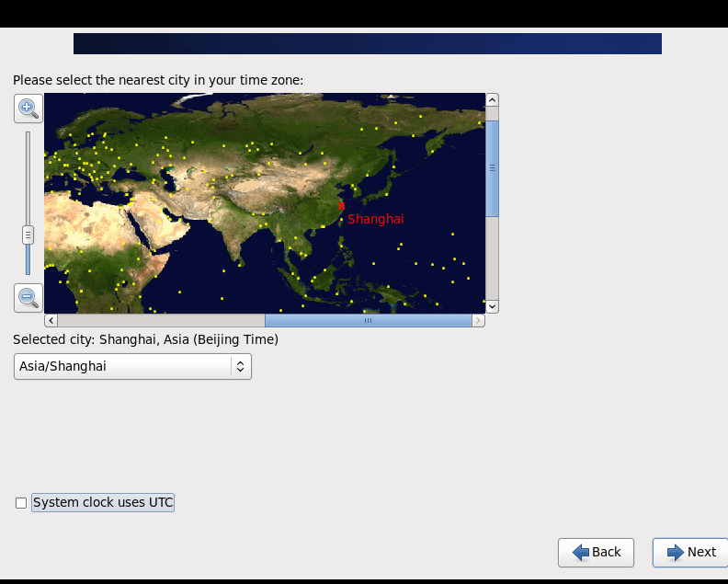
Task: Click the map's horizontal scroll left arrow
Action: pyautogui.click(x=51, y=321)
